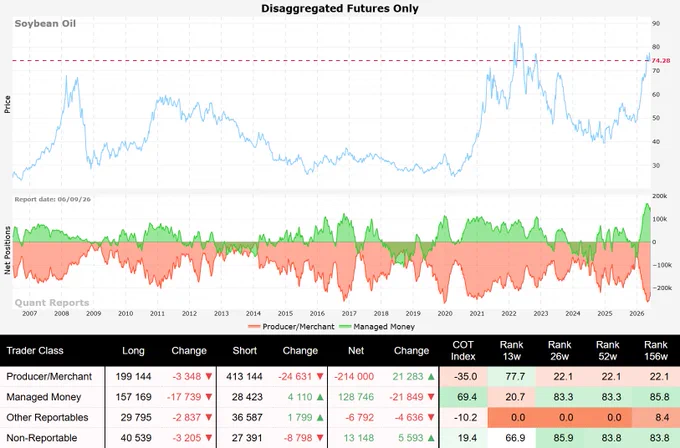
Task: Click the 74.28 current price label
Action: (661, 61)
